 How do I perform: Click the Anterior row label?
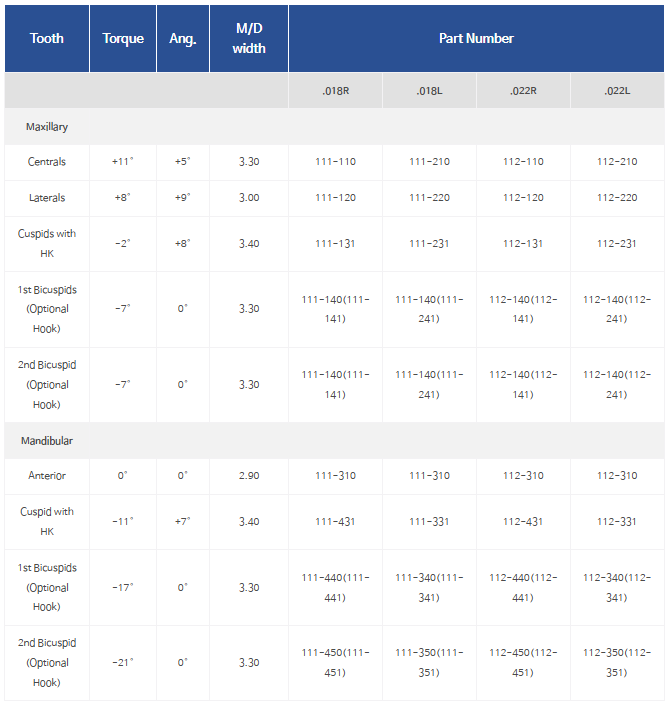coord(47,476)
